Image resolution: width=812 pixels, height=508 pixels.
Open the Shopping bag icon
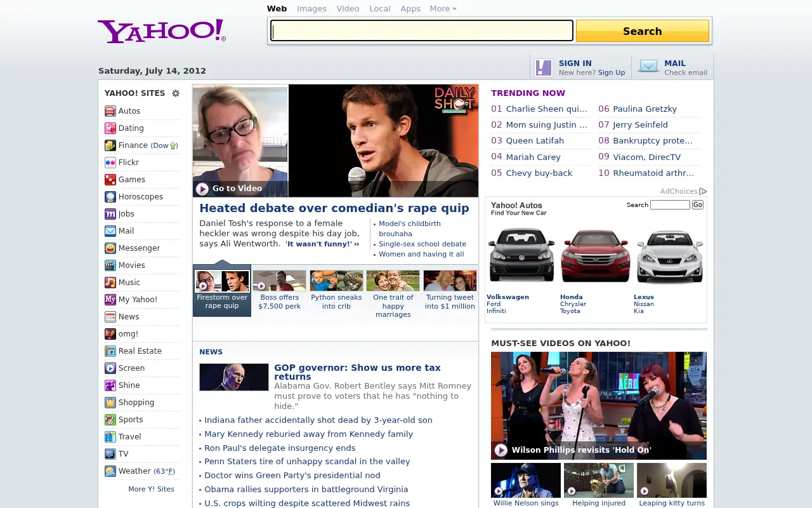point(110,403)
